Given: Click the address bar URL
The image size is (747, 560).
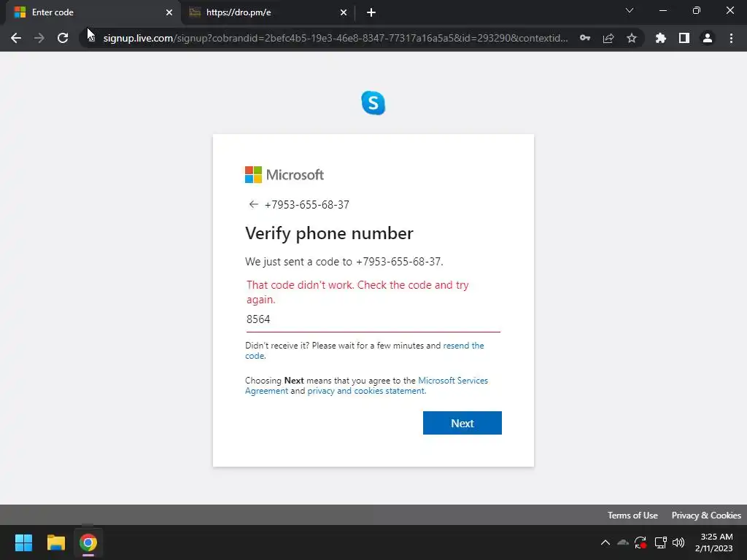Looking at the screenshot, I should [x=336, y=38].
